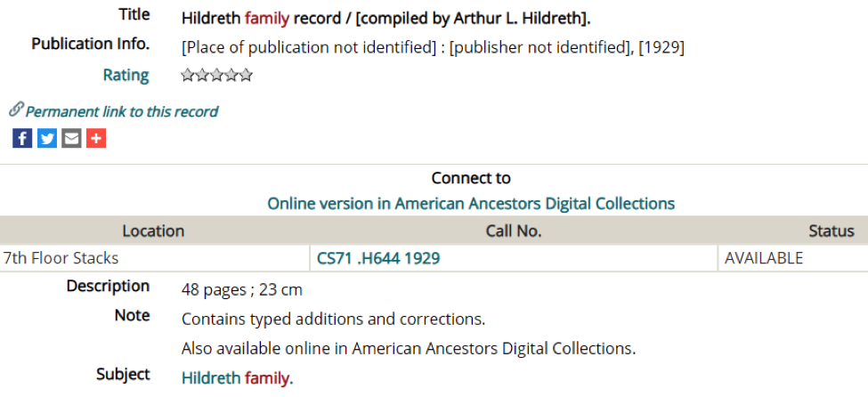The height and width of the screenshot is (397, 868).
Task: Select the second rating star
Action: click(202, 76)
